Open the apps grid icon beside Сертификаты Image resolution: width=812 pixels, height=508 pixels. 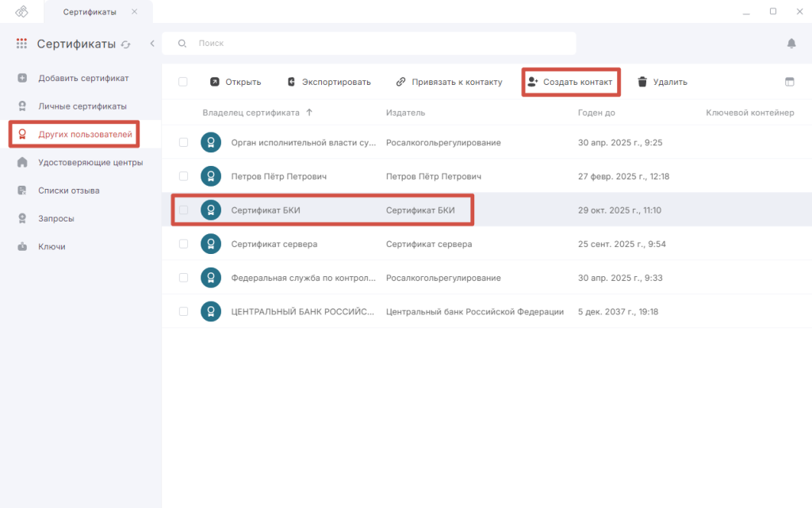[21, 44]
